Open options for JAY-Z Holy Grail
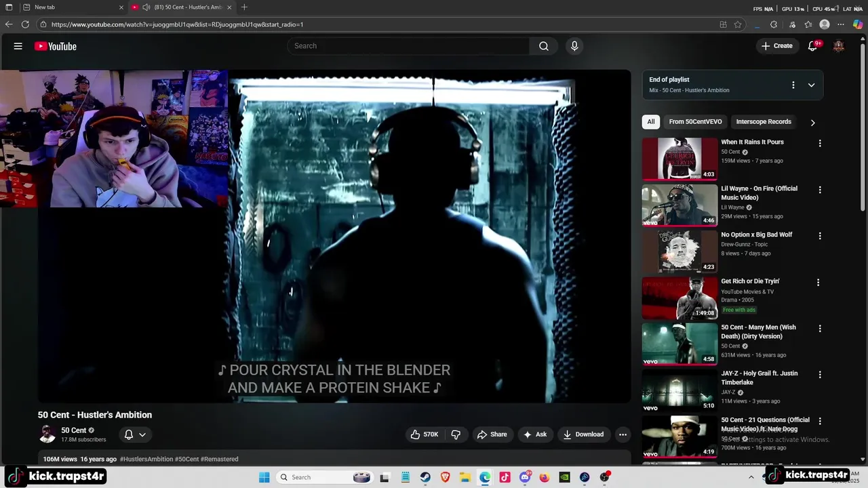868x488 pixels. pos(820,374)
